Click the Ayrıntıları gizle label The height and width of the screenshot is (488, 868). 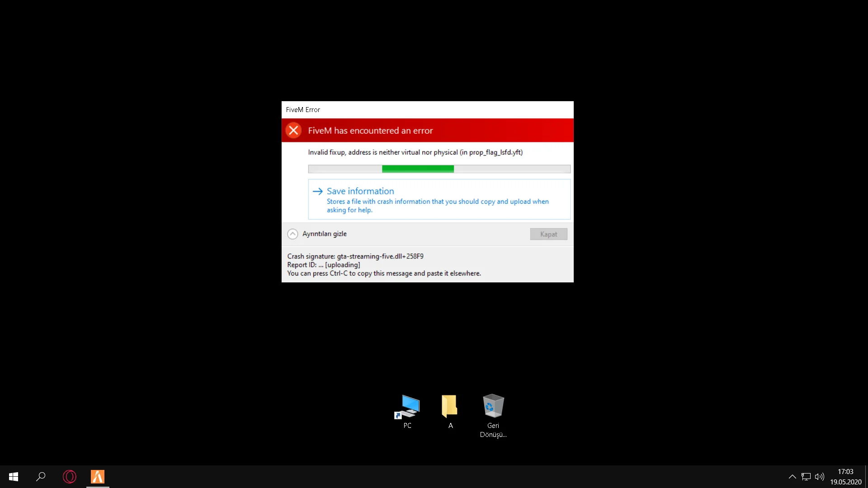[324, 234]
